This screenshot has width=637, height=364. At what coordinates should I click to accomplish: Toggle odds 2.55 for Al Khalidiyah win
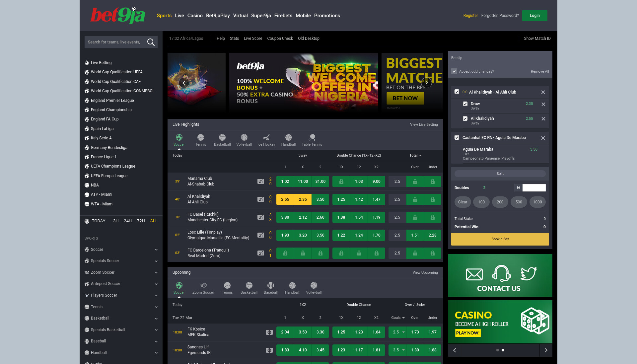[285, 199]
